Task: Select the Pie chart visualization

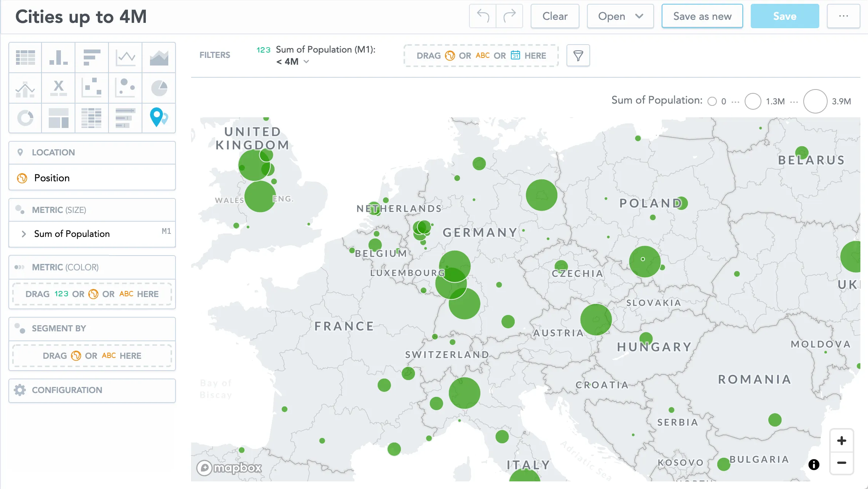Action: pyautogui.click(x=158, y=88)
